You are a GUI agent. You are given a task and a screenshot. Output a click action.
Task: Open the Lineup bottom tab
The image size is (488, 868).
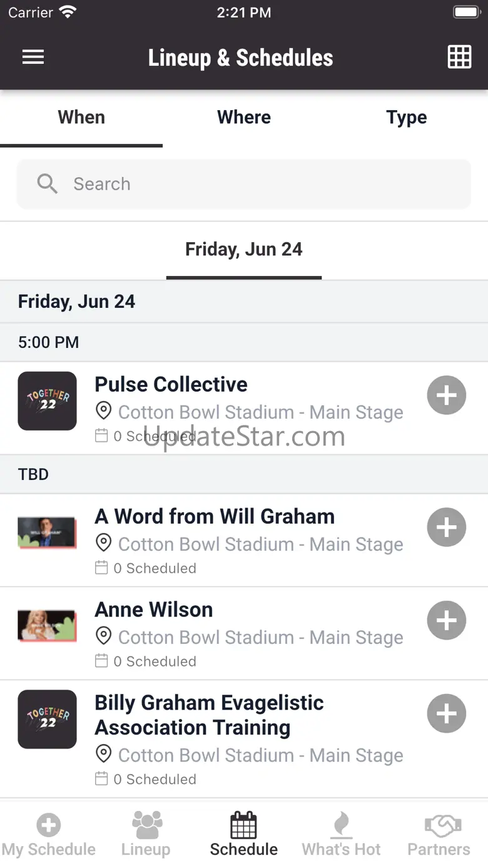tap(146, 835)
